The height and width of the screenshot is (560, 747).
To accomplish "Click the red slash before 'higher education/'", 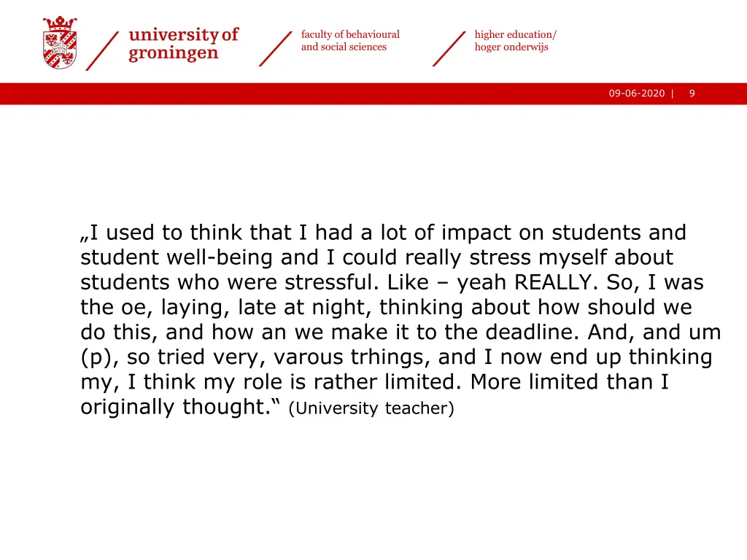I will 449,49.
